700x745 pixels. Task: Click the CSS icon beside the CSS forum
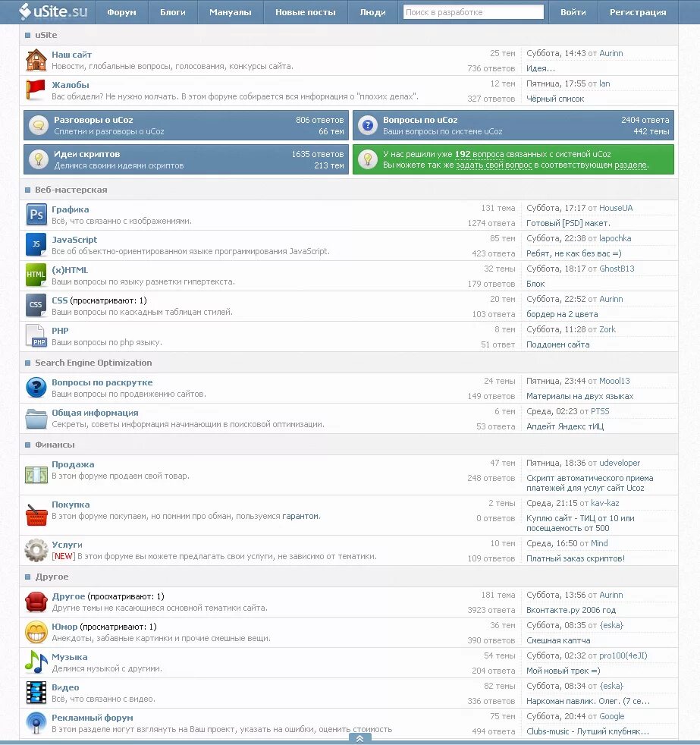[36, 306]
